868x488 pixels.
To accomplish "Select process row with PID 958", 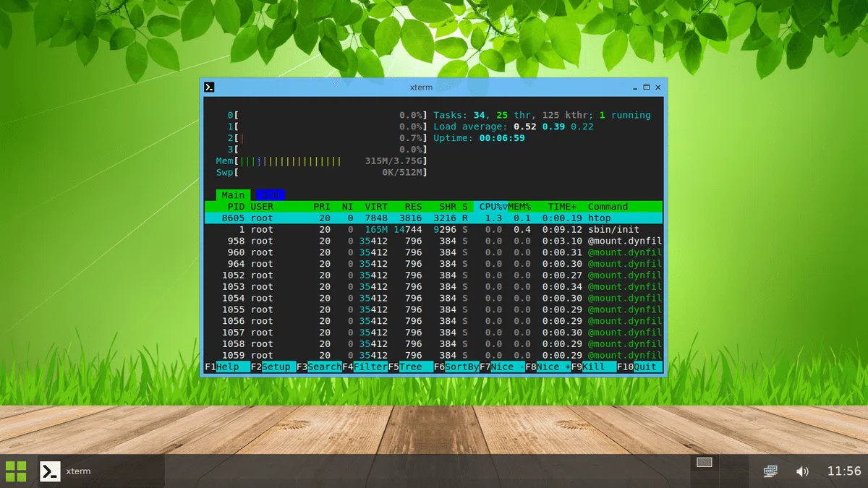I will tap(433, 241).
